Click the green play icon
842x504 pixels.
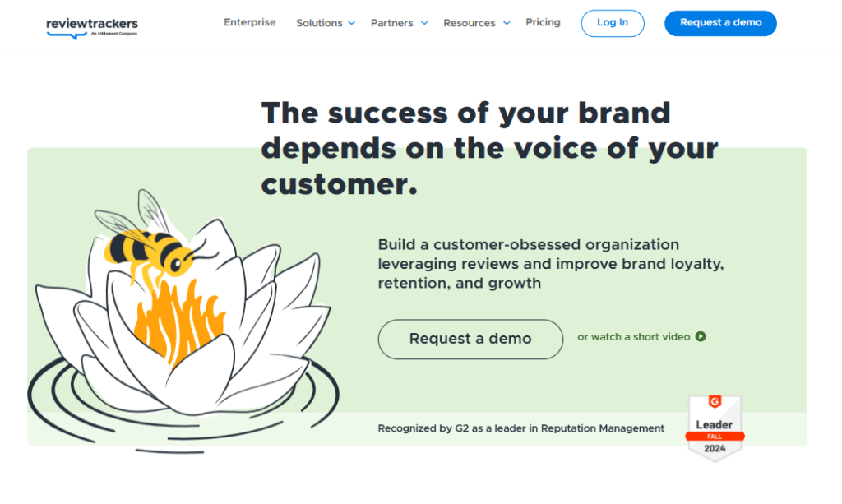(x=701, y=336)
